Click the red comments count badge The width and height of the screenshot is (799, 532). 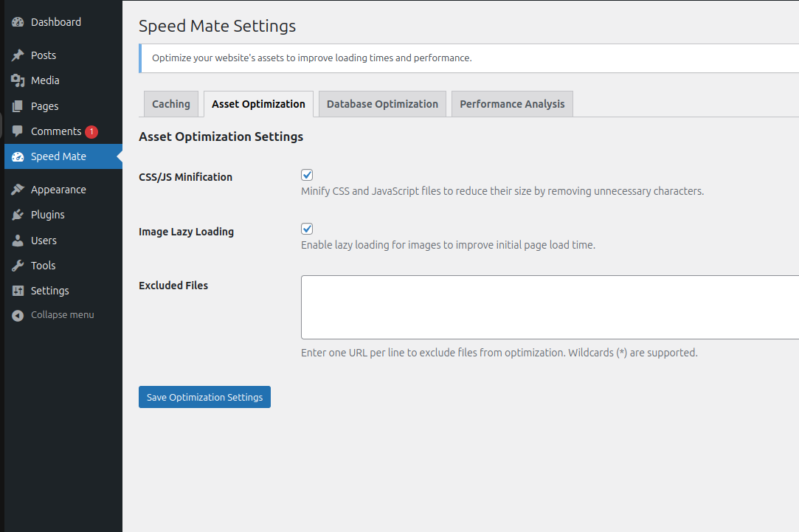(91, 131)
